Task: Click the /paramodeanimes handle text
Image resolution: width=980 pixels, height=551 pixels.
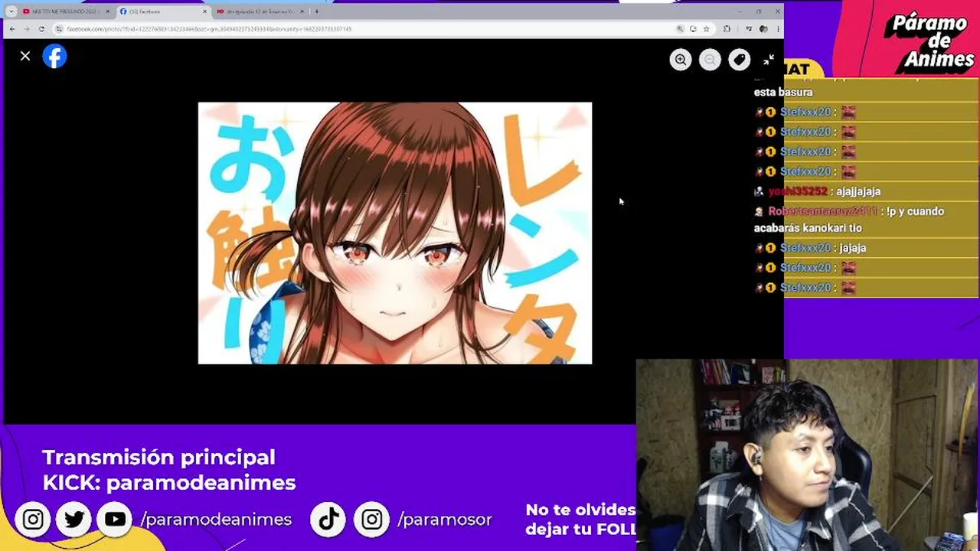Action: tap(216, 520)
